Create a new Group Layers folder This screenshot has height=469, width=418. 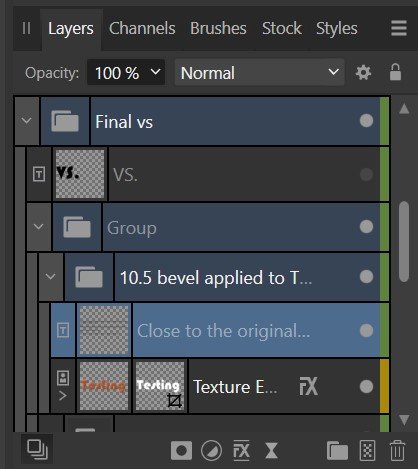click(337, 451)
